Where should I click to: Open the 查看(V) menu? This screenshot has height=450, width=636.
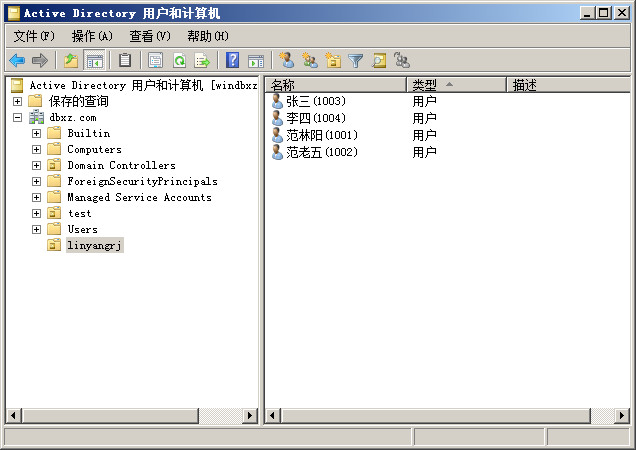tap(150, 36)
